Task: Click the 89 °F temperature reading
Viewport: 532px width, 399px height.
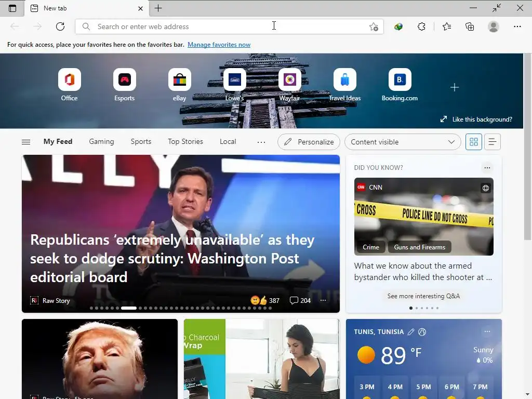Action: pos(401,355)
